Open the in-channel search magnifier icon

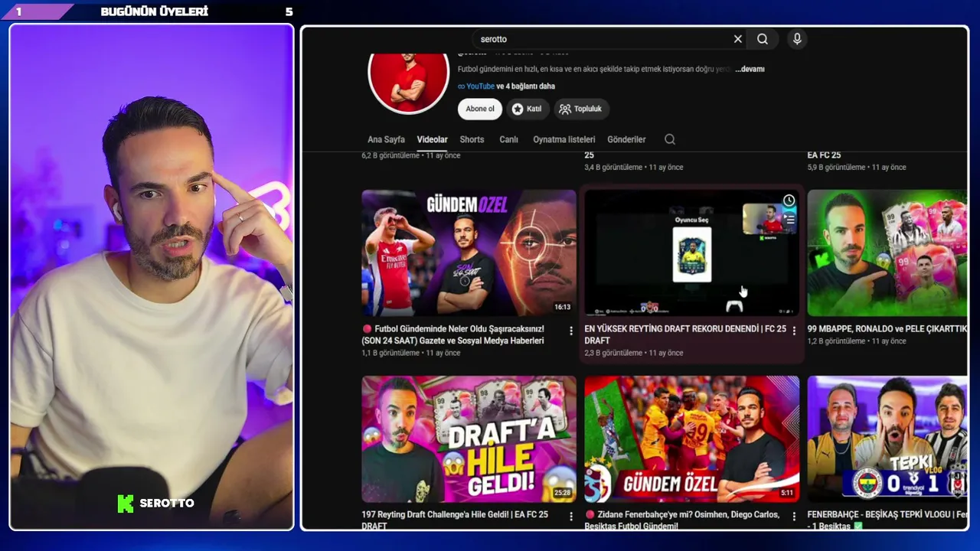tap(670, 139)
